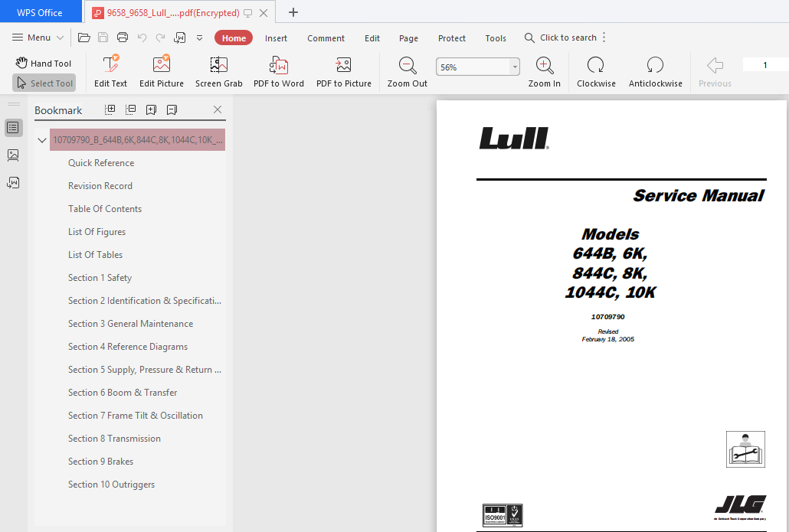Activate the Select Tool
This screenshot has height=532, width=789.
click(x=44, y=83)
